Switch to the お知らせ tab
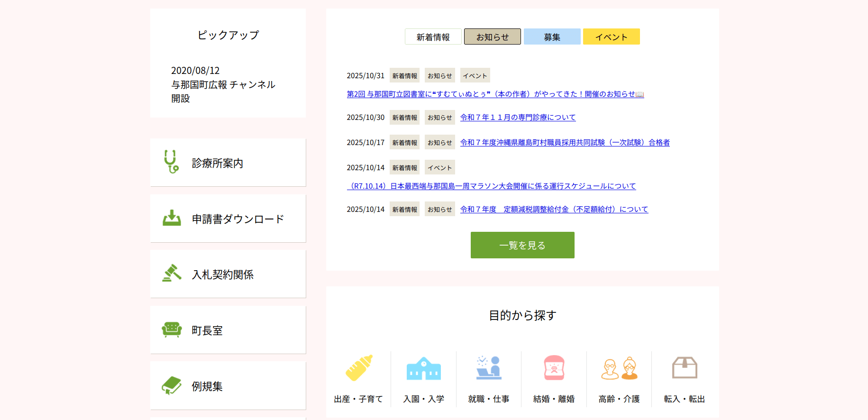 (x=492, y=37)
